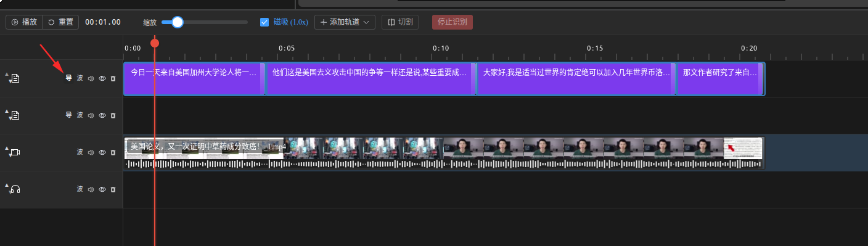Screen dimensions: 868x246
Task: Click the 00:01.00 timecode display
Action: click(103, 22)
